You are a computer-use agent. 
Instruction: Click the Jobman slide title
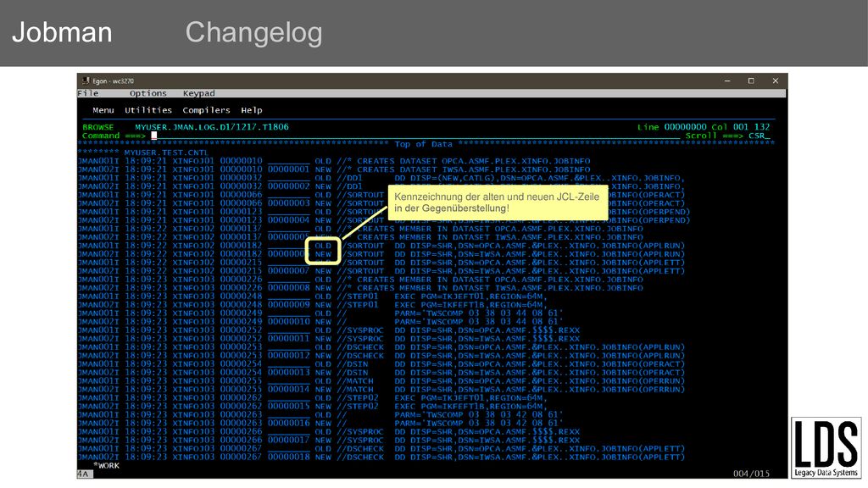[x=62, y=32]
